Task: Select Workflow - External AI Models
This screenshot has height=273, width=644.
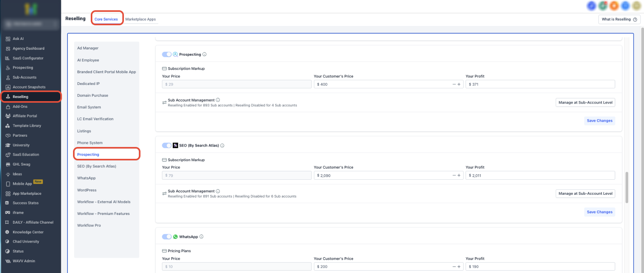Action: [x=104, y=202]
